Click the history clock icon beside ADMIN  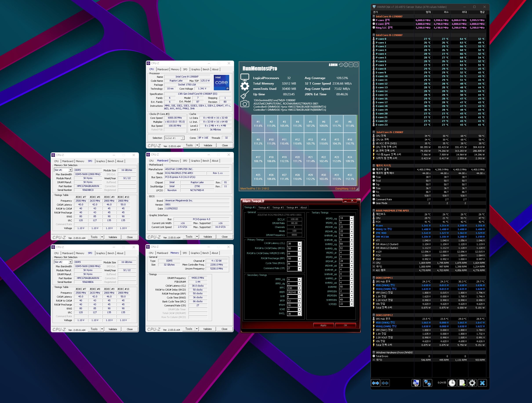click(341, 65)
